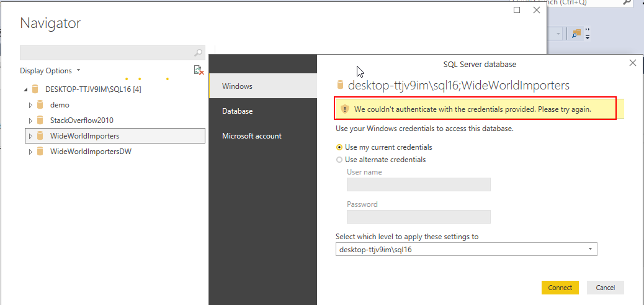Select Use alternate credentials option

pos(339,160)
